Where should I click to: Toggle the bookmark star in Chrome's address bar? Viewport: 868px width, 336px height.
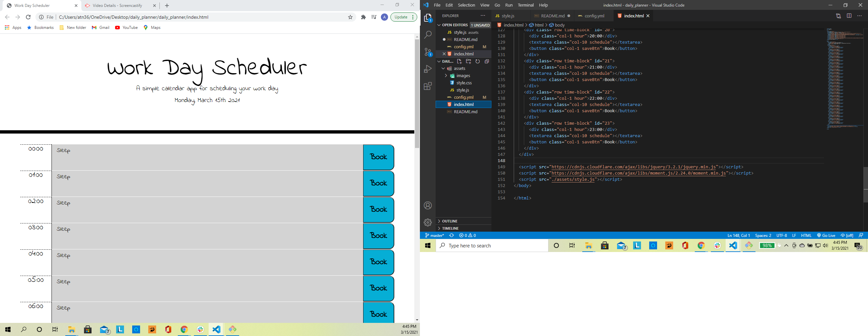(350, 17)
